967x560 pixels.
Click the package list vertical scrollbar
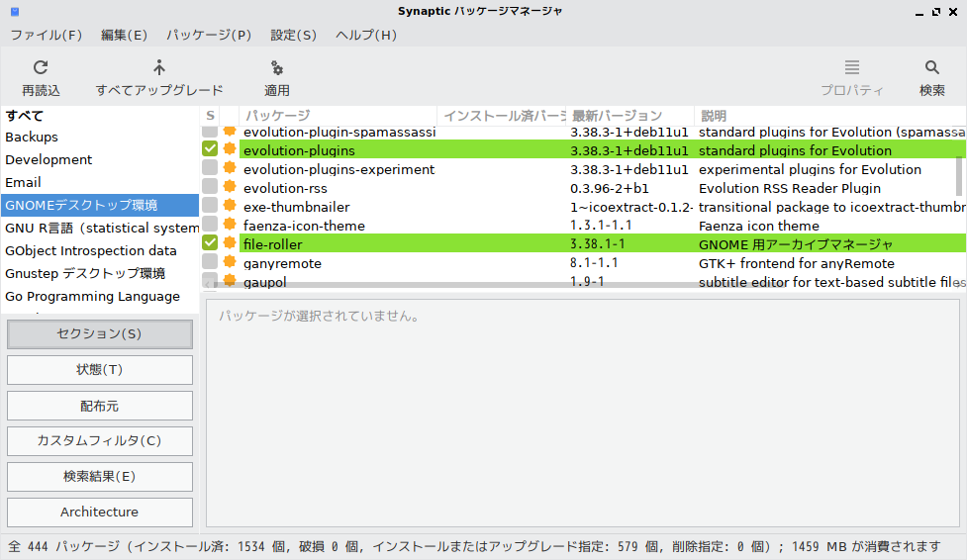click(959, 176)
